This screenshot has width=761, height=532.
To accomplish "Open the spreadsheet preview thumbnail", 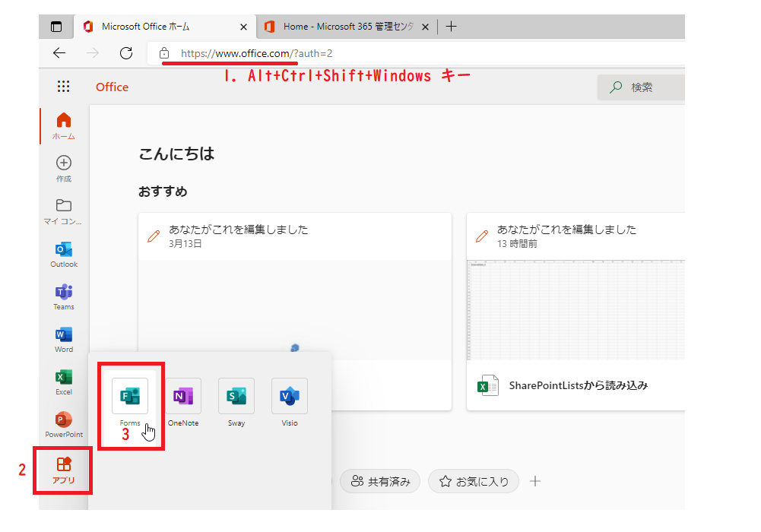I will [x=576, y=310].
